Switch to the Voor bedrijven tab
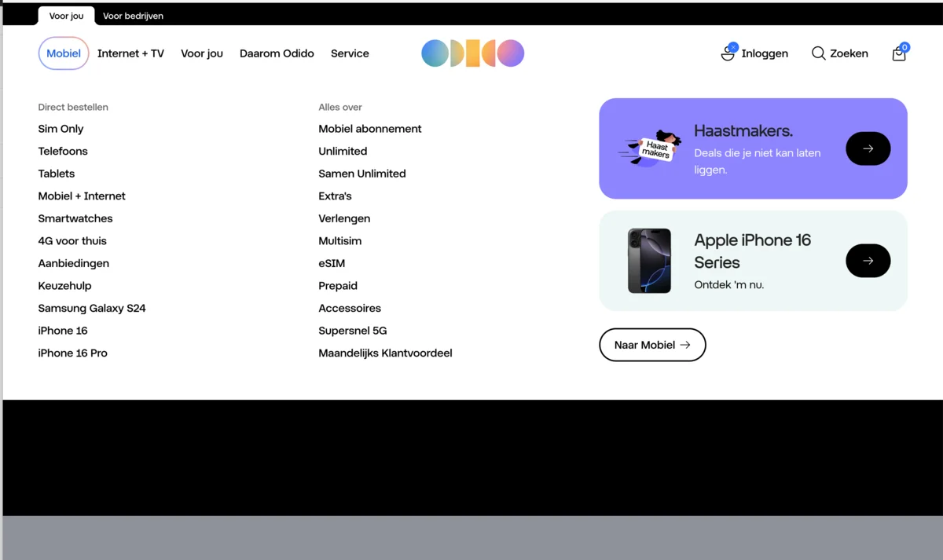This screenshot has width=943, height=560. tap(133, 16)
